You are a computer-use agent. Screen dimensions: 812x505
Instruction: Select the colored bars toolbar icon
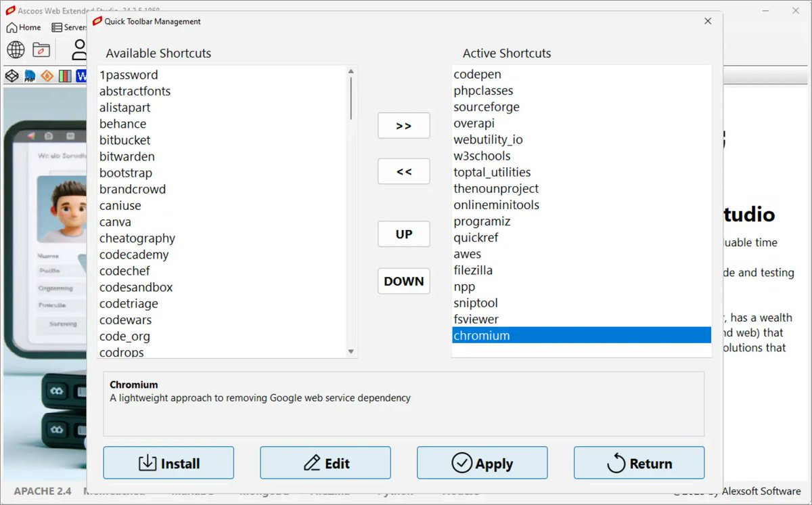click(x=64, y=75)
